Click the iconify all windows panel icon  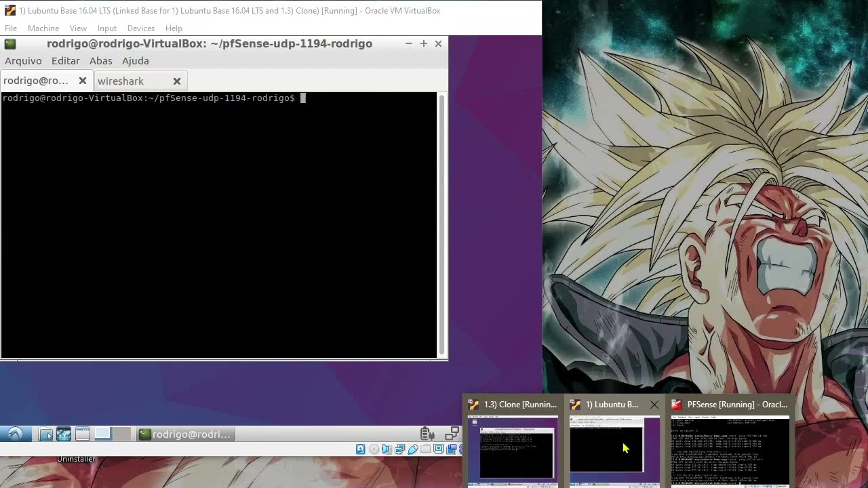pyautogui.click(x=83, y=434)
